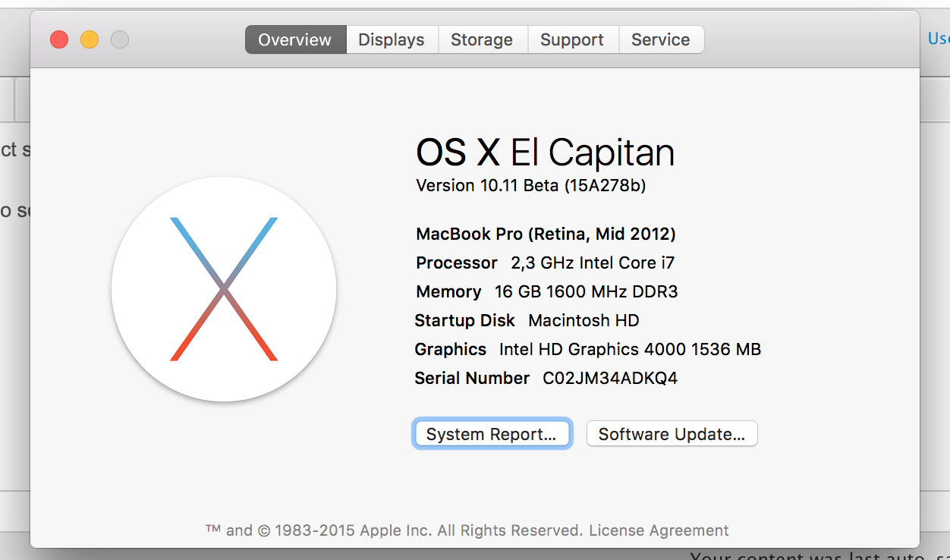
Task: Click the Memory 16 GB line
Action: [546, 291]
